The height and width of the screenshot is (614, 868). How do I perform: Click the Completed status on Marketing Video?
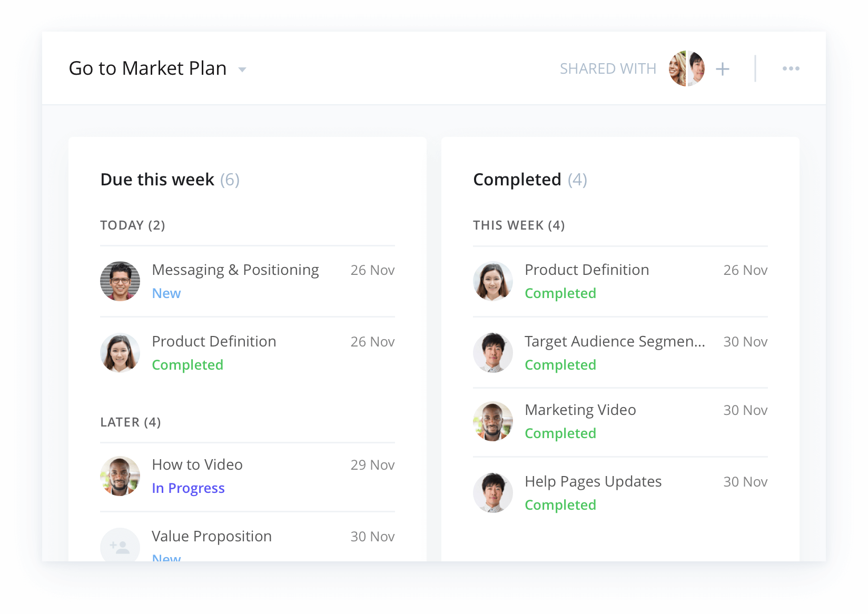(560, 433)
